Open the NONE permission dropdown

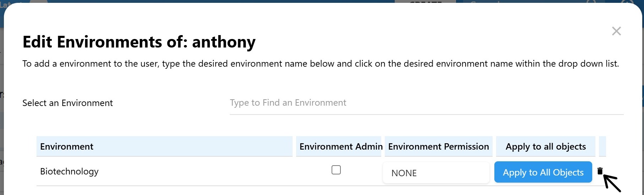point(436,173)
